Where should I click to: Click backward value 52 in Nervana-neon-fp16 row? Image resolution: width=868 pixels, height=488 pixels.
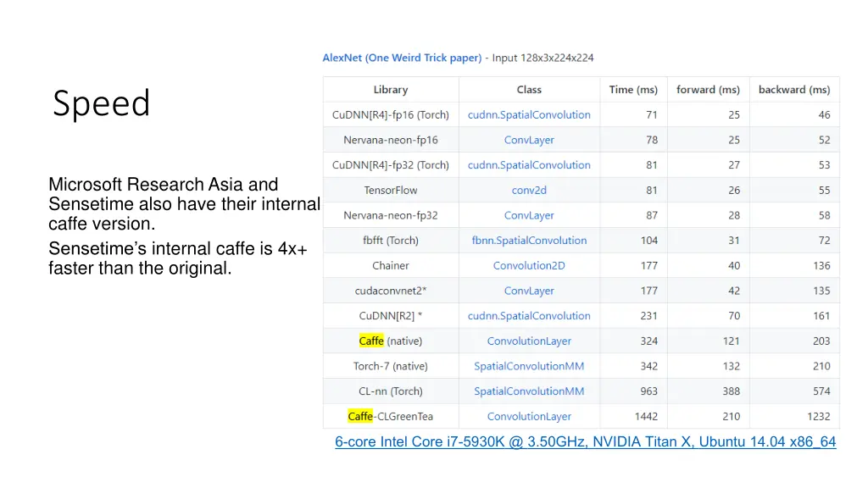[824, 140]
